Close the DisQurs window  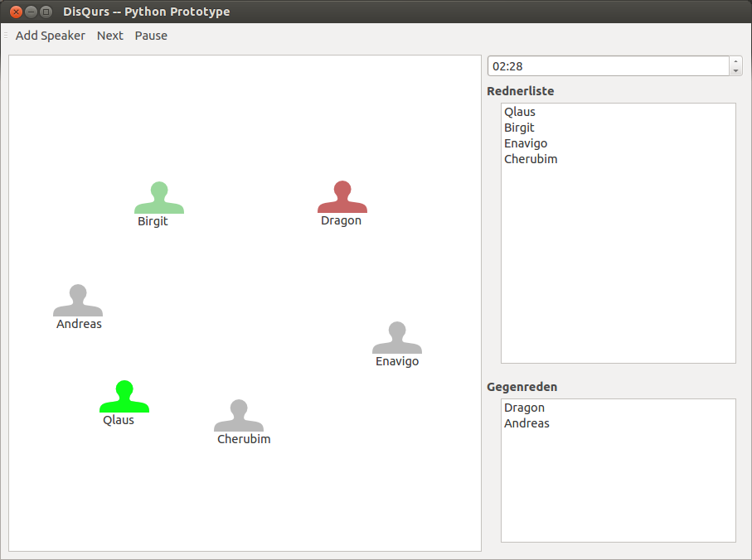click(x=16, y=12)
